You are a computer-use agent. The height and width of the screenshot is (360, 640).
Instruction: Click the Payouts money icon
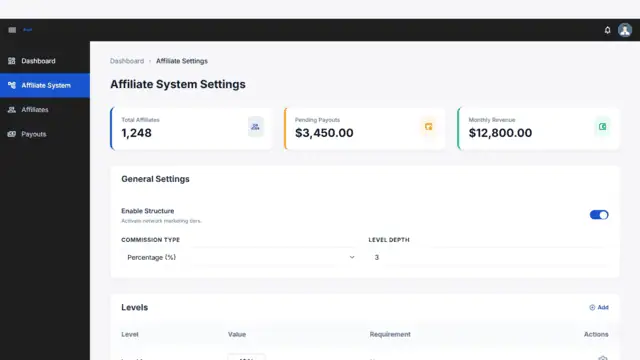tap(11, 134)
